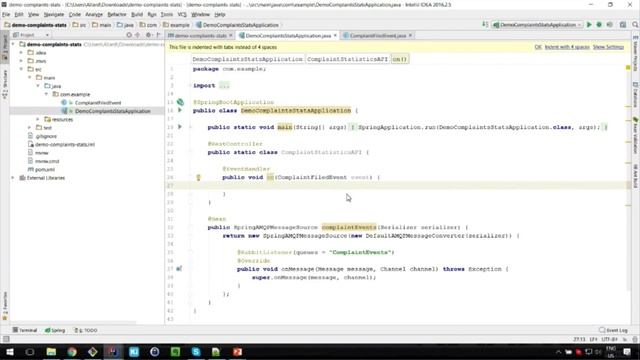Collapse the java folder in project tree
This screenshot has height=360, width=640.
coord(38,86)
